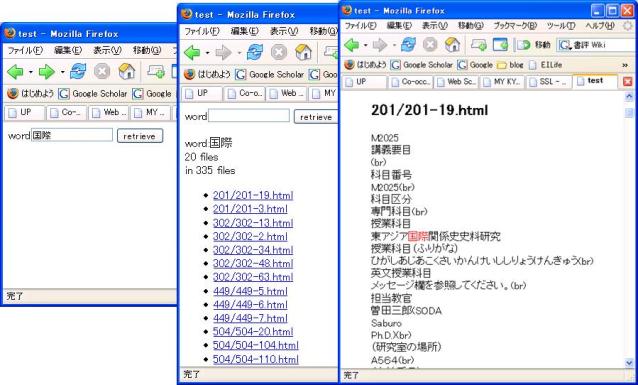Click the scrollbar down arrow in the right window
This screenshot has height=385, width=638.
point(629,362)
